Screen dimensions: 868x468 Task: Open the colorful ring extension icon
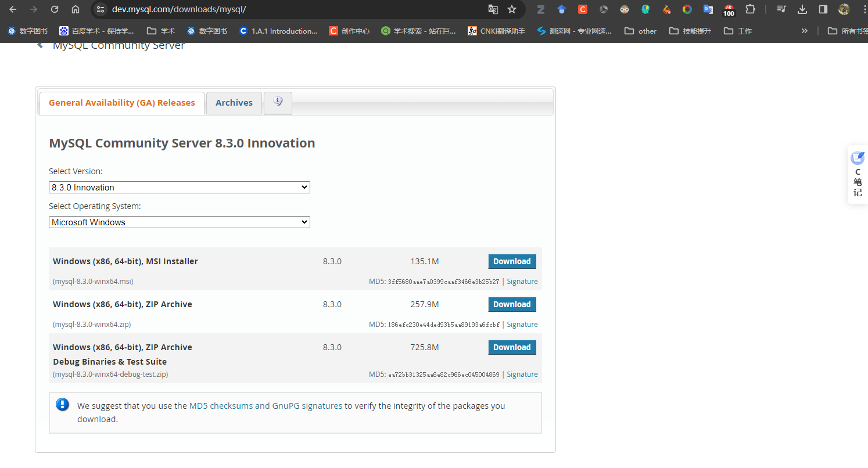(687, 9)
